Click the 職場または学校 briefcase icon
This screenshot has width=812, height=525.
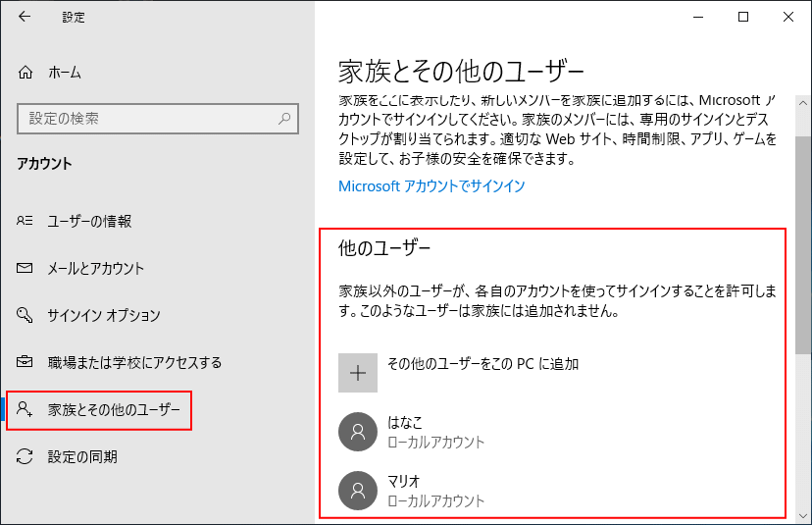click(26, 362)
